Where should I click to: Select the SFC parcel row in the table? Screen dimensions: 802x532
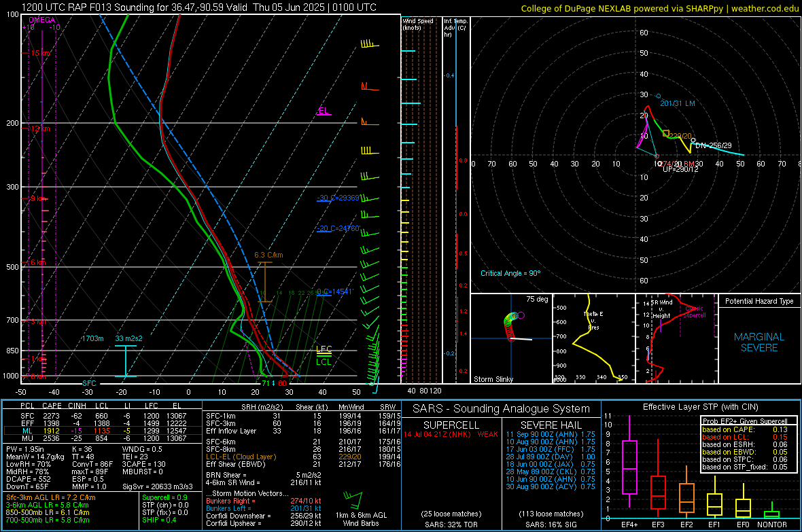(103, 416)
